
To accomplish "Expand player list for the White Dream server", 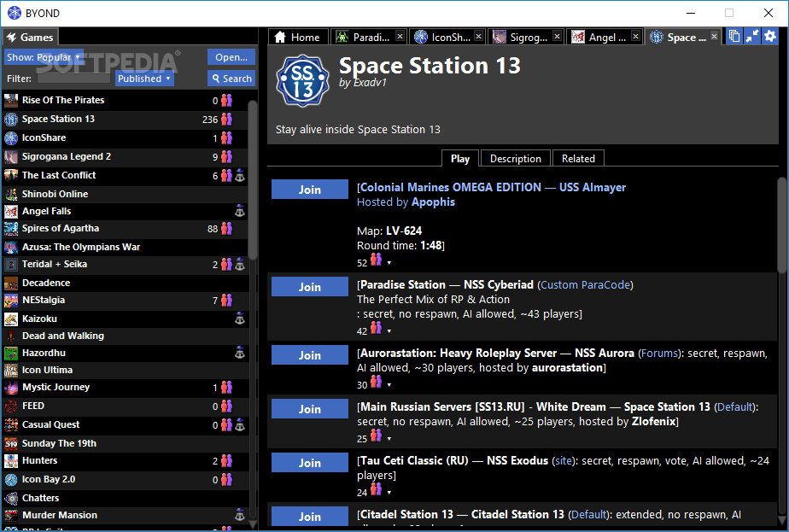I will click(x=389, y=439).
